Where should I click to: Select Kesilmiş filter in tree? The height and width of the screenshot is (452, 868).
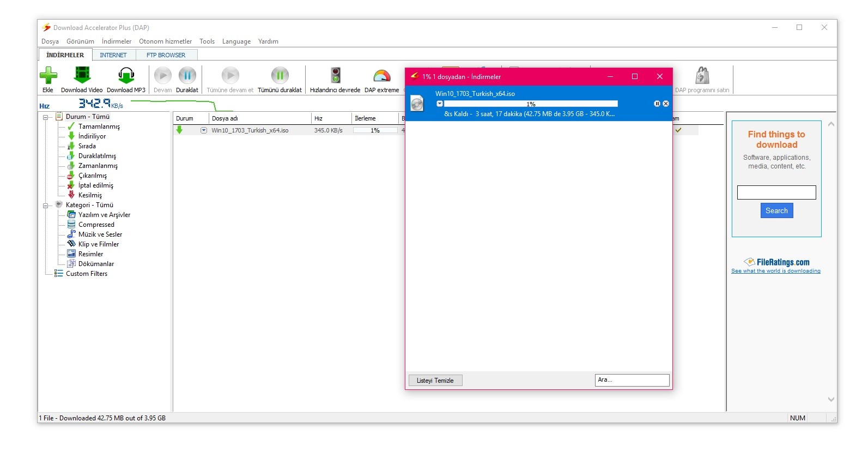click(x=90, y=195)
